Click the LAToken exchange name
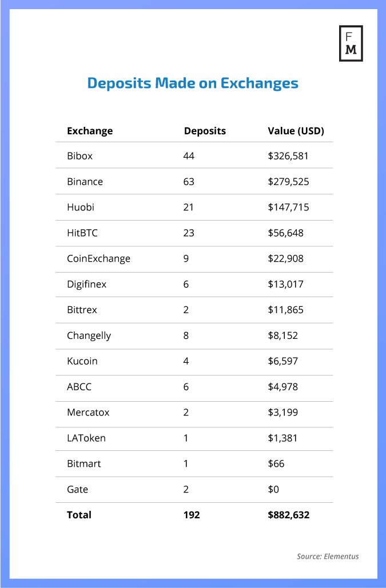386x588 pixels. [86, 438]
